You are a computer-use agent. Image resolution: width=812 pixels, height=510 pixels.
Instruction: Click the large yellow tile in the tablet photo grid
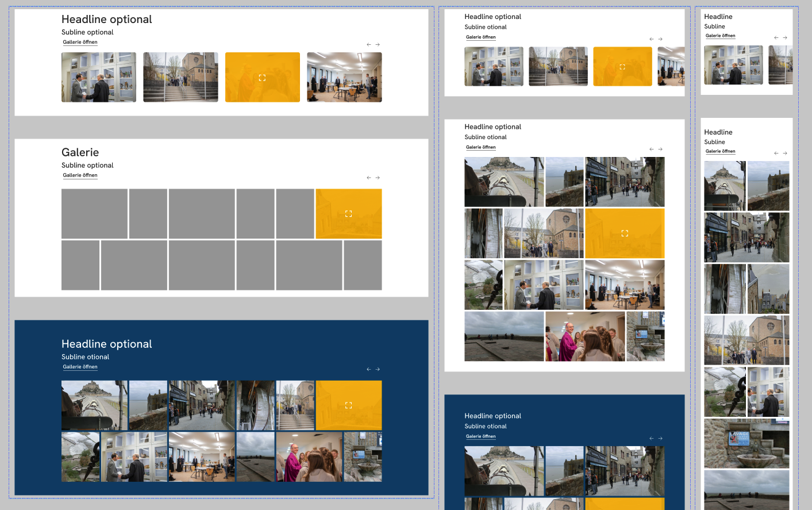(x=625, y=233)
